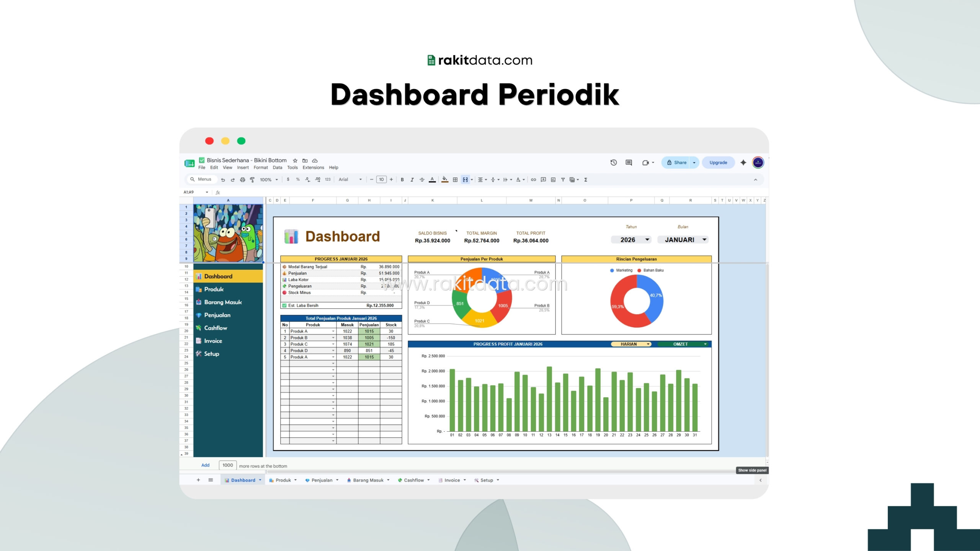Image resolution: width=980 pixels, height=551 pixels.
Task: Open the fill color picker
Action: pos(445,179)
